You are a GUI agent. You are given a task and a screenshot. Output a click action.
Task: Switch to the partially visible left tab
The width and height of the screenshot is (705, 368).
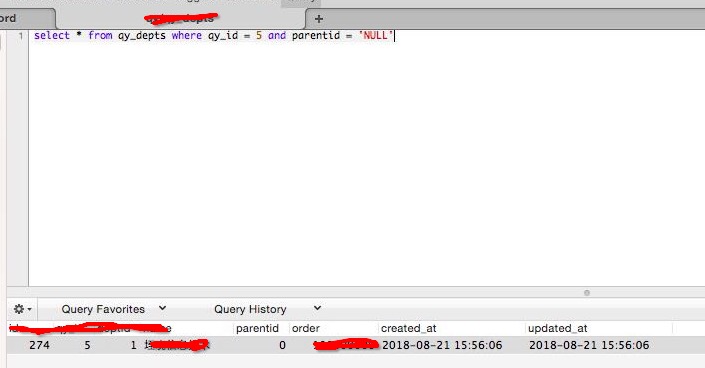tap(26, 18)
